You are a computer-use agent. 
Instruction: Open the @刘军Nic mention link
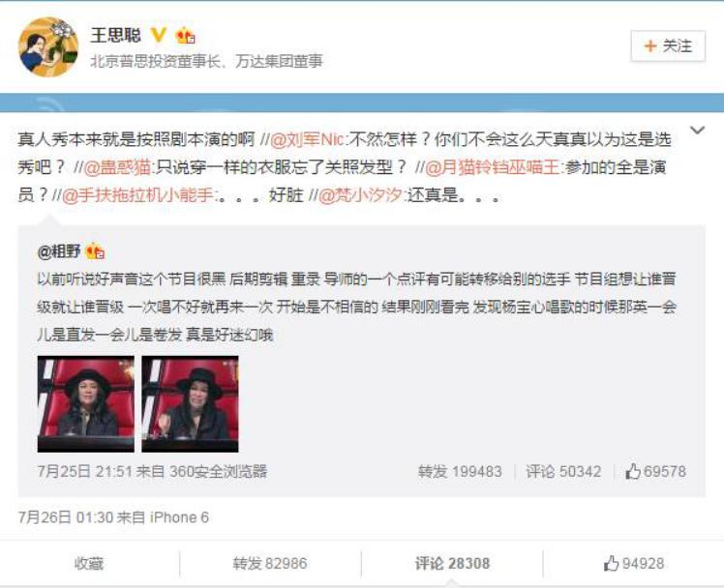coord(307,139)
